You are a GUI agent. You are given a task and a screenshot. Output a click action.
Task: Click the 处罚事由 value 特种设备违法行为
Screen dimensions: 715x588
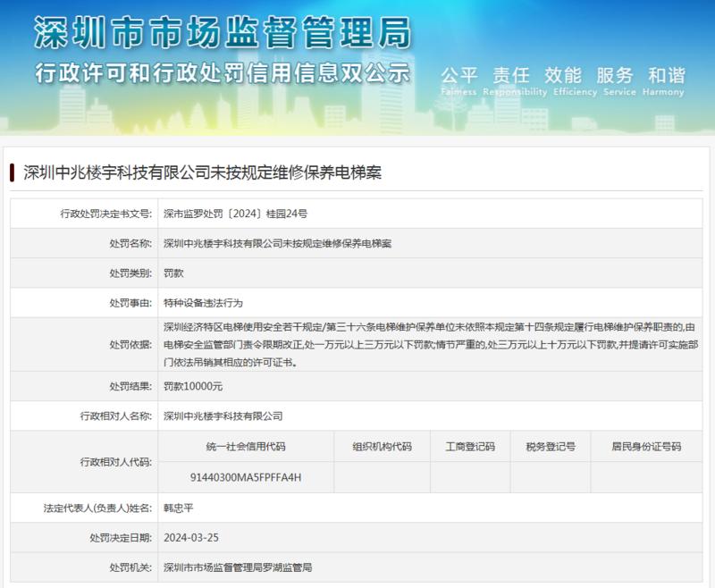coord(203,303)
